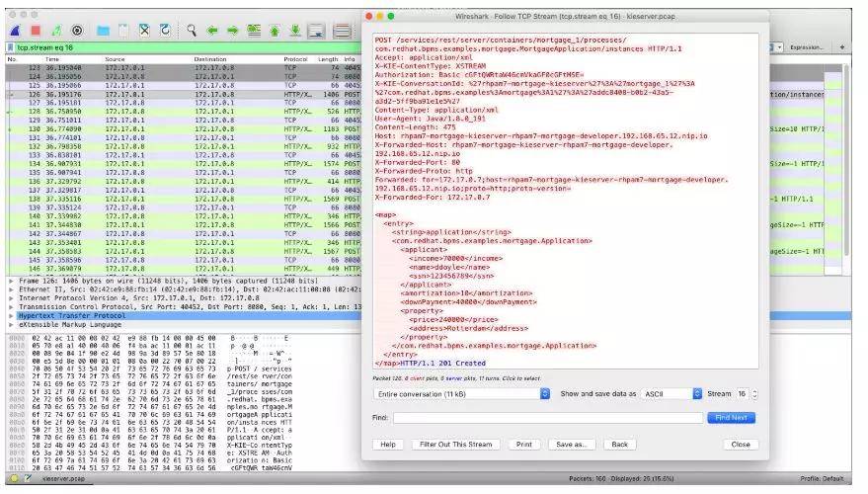This screenshot has height=494, width=868.
Task: Click the Find text input field
Action: [548, 418]
